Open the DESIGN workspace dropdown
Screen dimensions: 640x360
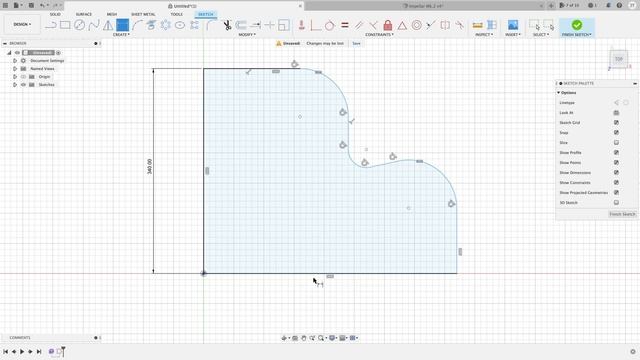[22, 24]
